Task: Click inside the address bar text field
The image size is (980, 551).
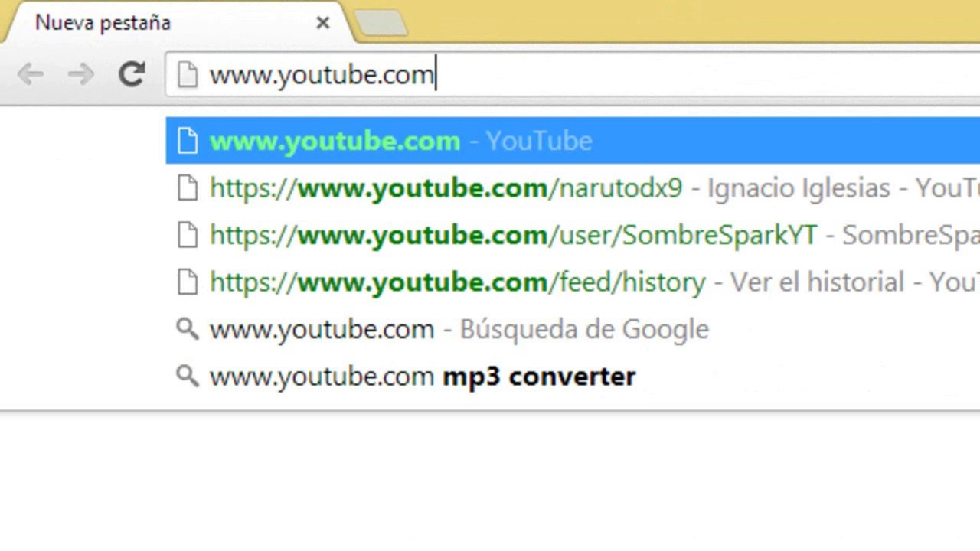Action: click(573, 74)
